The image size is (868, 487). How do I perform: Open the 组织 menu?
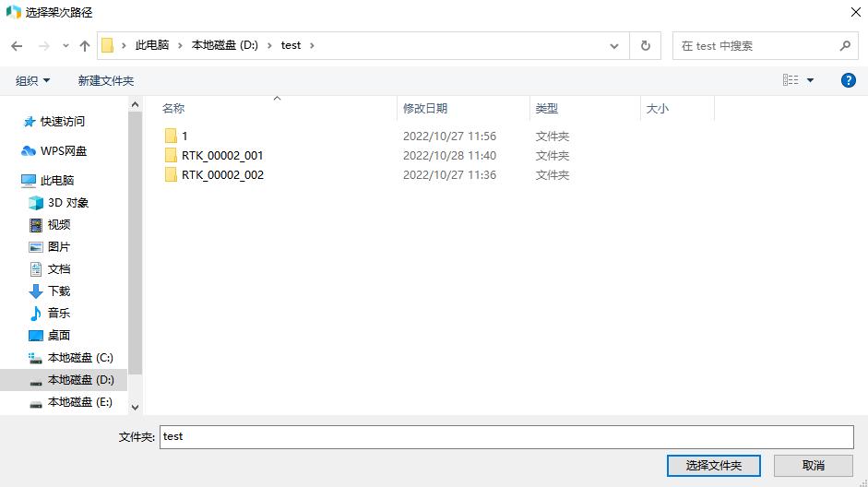32,81
